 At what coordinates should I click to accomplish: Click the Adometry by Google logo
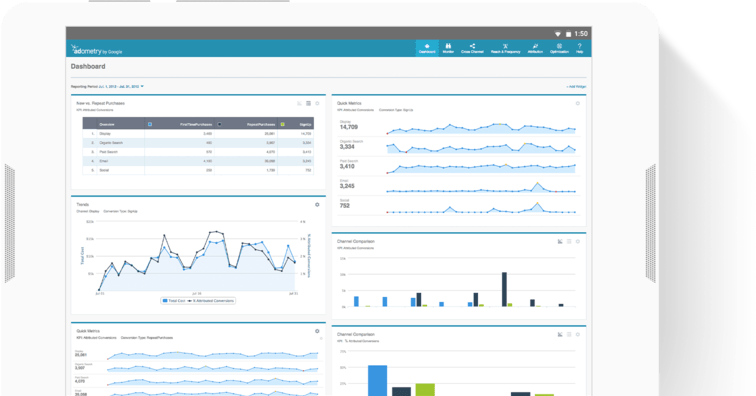pos(97,49)
